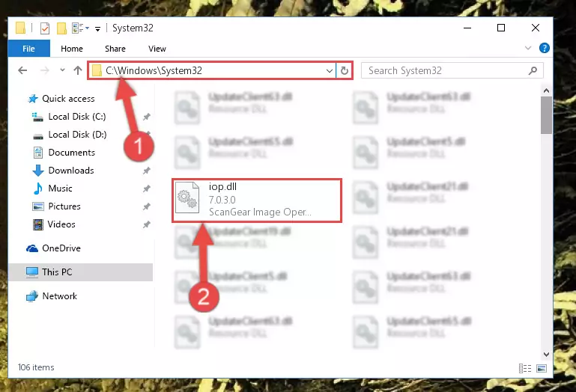The image size is (576, 392).
Task: Open Pictures in the sidebar
Action: [64, 206]
